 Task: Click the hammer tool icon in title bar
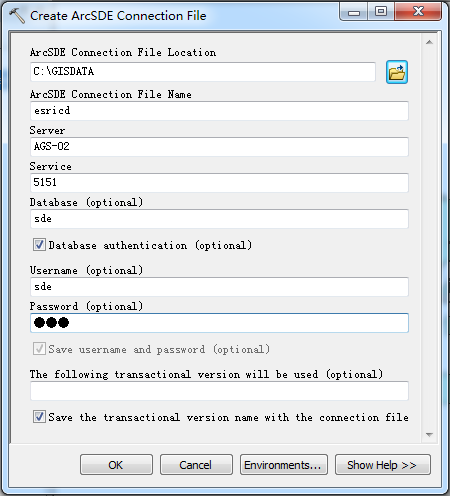pyautogui.click(x=17, y=16)
